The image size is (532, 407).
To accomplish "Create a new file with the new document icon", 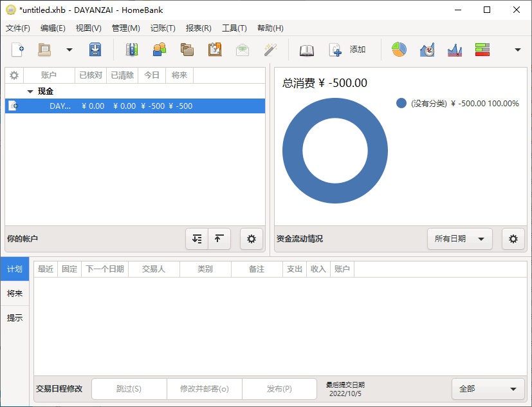I will coord(18,50).
